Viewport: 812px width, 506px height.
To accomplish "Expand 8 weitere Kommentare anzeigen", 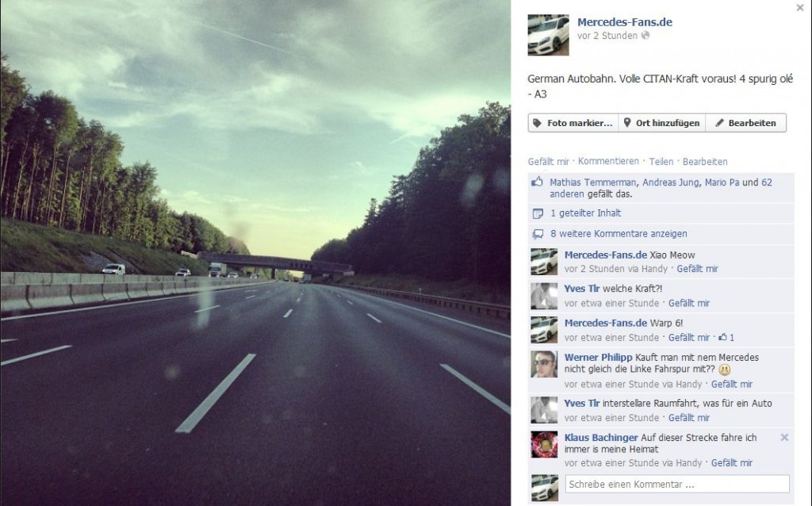I will pyautogui.click(x=619, y=234).
